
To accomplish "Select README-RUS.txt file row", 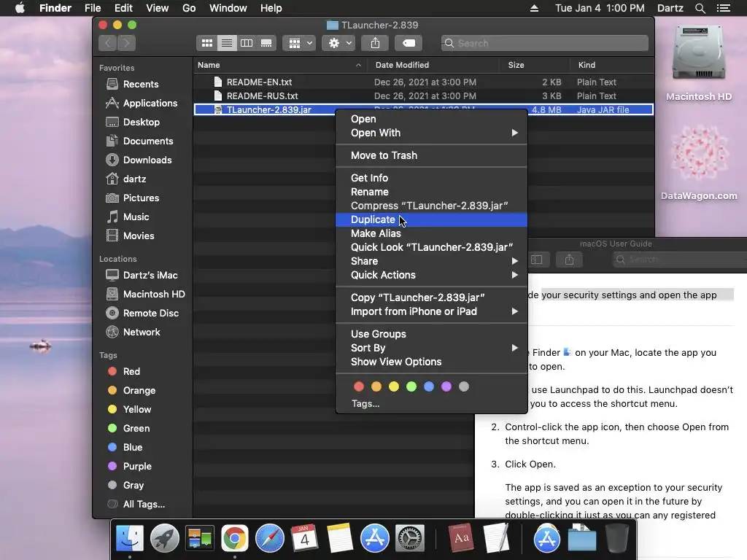I will [x=424, y=96].
